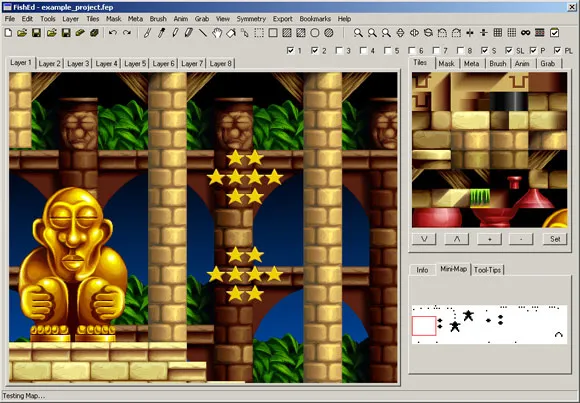Image resolution: width=580 pixels, height=403 pixels.
Task: Click the infinity loop icon
Action: (526, 33)
